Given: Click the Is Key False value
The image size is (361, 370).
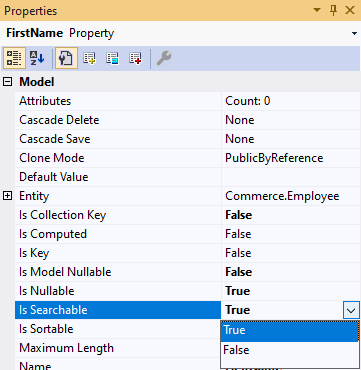Looking at the screenshot, I should (x=291, y=253).
